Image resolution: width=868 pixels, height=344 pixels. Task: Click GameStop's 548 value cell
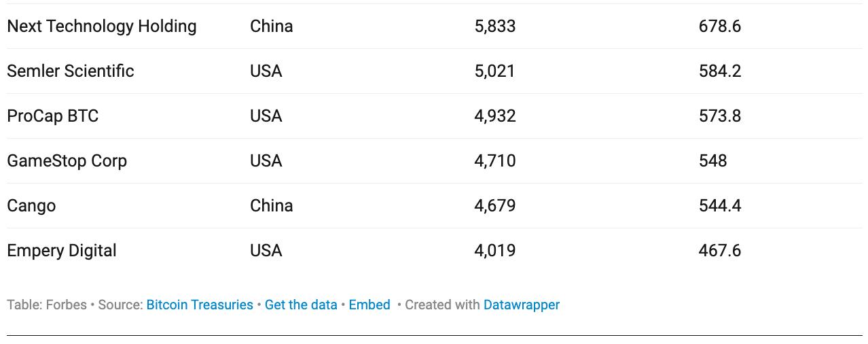click(712, 161)
